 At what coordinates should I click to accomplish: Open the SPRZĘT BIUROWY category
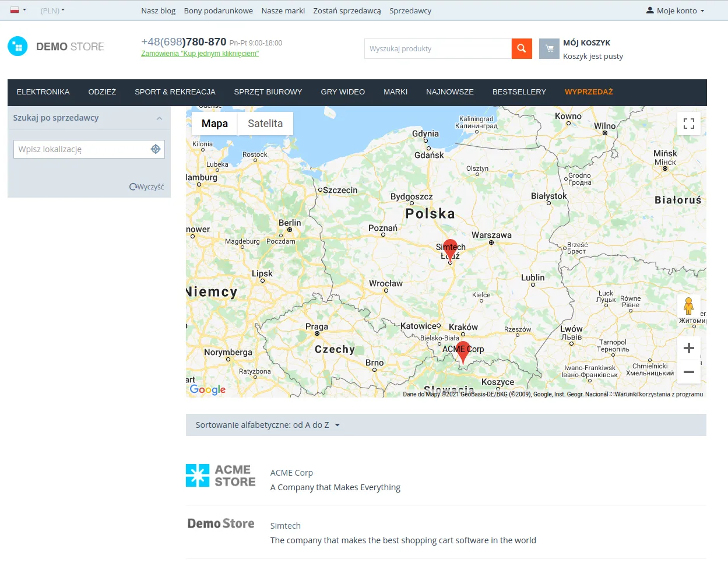coord(268,92)
